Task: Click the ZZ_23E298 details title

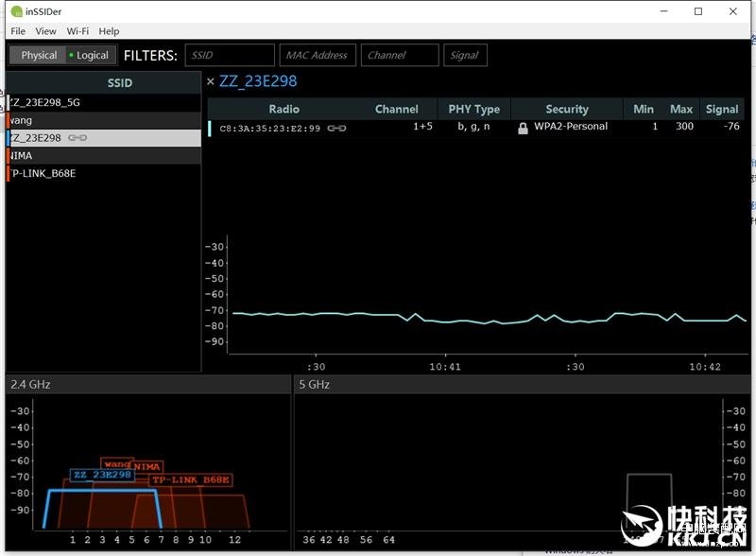Action: click(x=258, y=81)
